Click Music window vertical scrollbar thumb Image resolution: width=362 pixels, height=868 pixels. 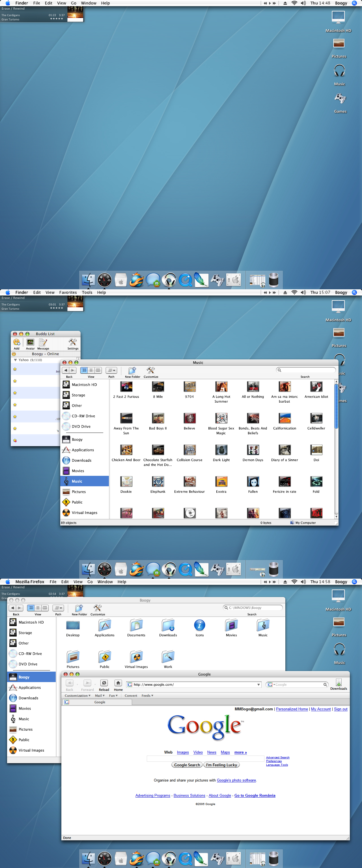336,406
